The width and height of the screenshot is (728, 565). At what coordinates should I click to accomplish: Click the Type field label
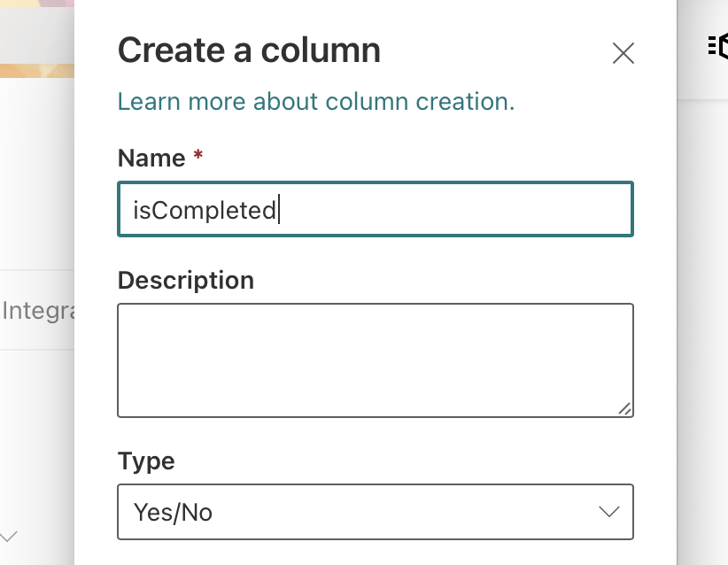point(146,461)
